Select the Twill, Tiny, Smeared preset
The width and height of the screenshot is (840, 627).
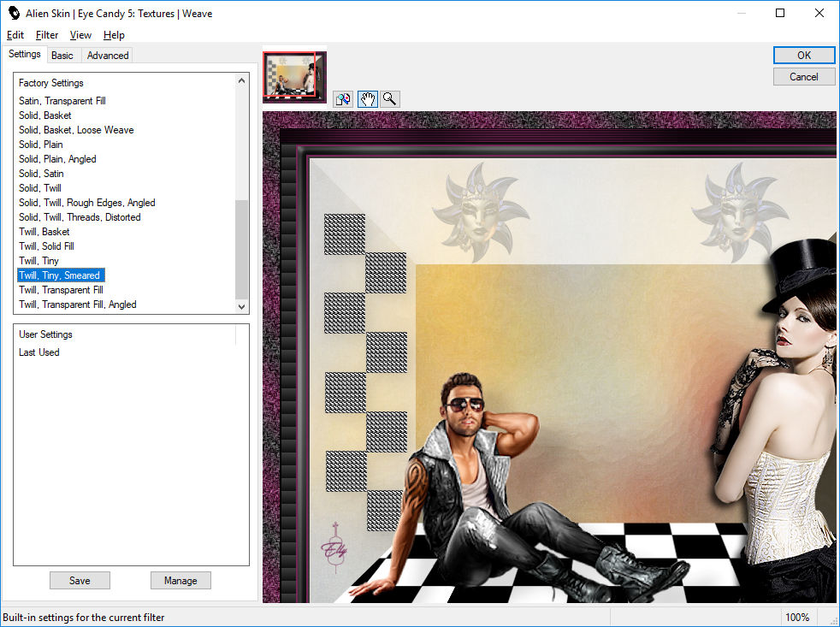tap(61, 275)
